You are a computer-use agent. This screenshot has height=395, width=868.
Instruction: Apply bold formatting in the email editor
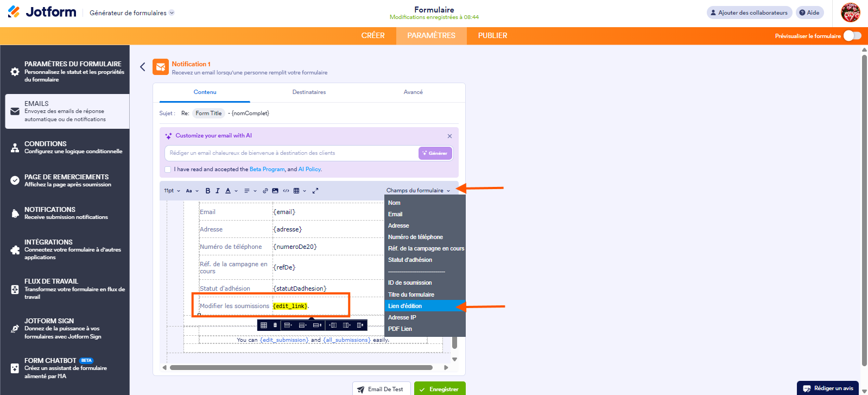click(x=207, y=191)
